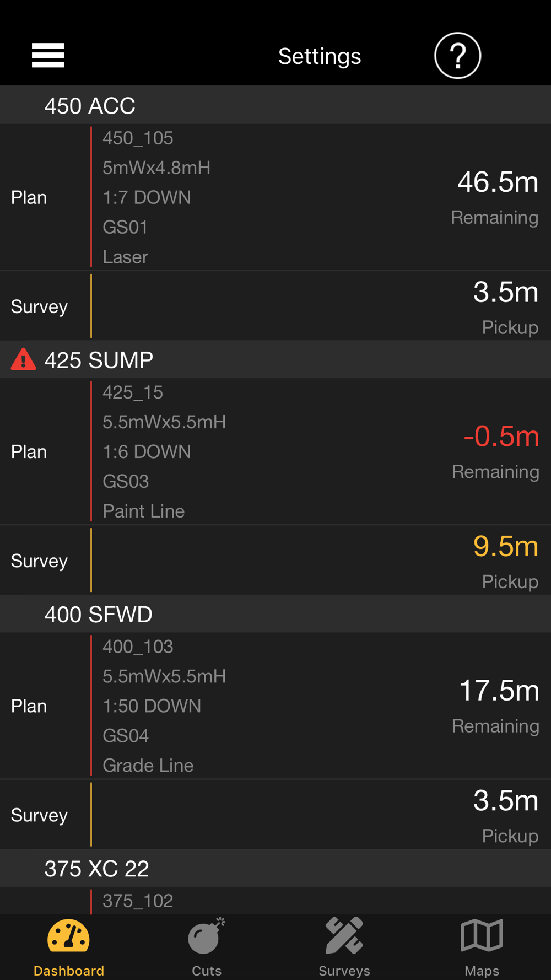The height and width of the screenshot is (980, 551).
Task: Tap the Settings title
Action: (320, 56)
